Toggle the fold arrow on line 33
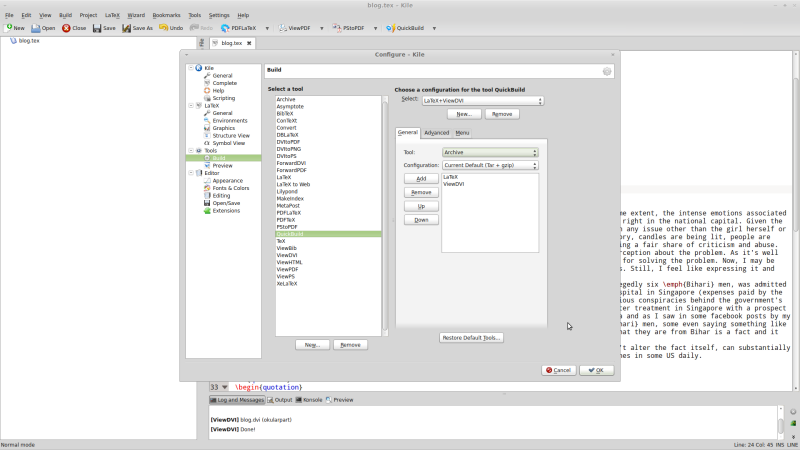Image resolution: width=800 pixels, height=450 pixels. tap(224, 387)
